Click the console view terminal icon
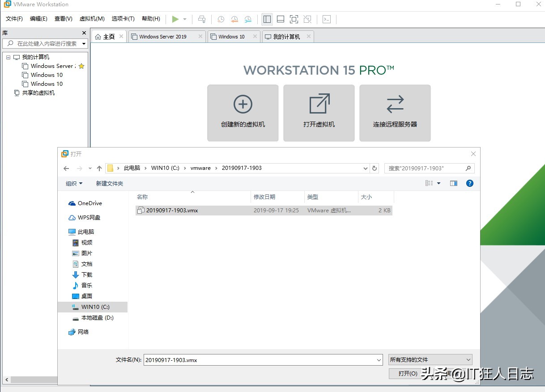Image resolution: width=545 pixels, height=392 pixels. (327, 19)
